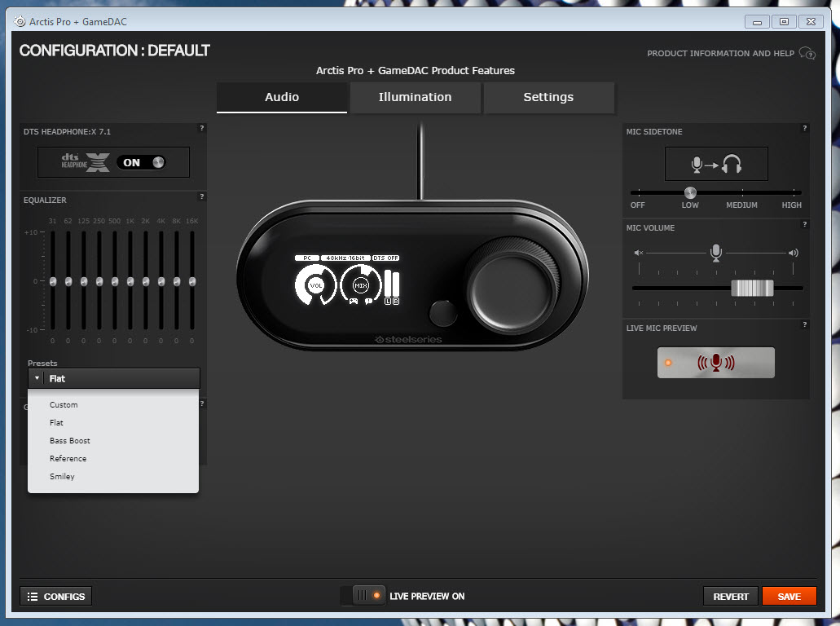Click the 31 Hz equalizer slider handle
840x626 pixels.
pyautogui.click(x=53, y=281)
